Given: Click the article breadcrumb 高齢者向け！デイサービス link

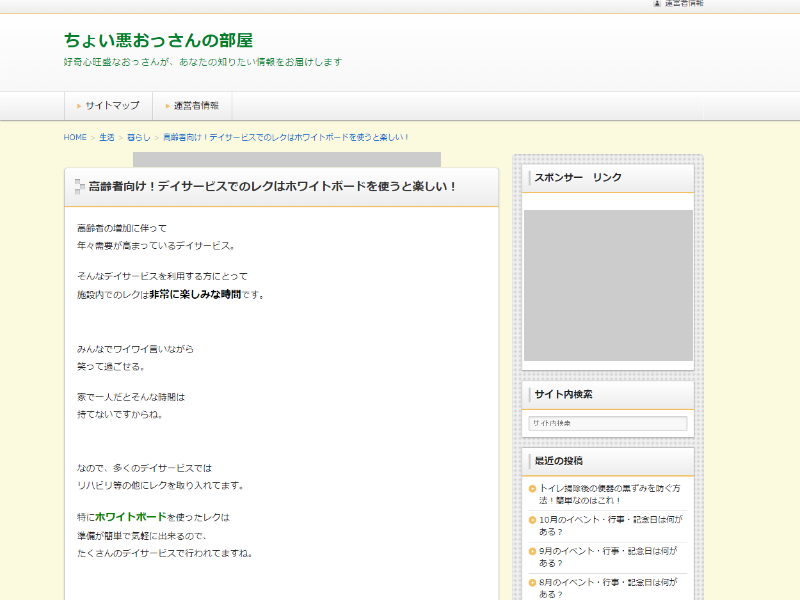Looking at the screenshot, I should [285, 137].
